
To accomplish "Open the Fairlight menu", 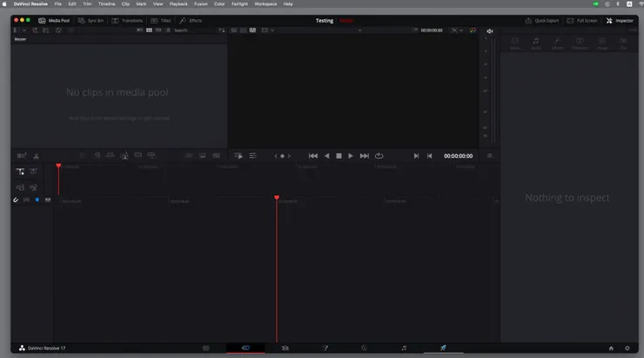I will coord(239,4).
